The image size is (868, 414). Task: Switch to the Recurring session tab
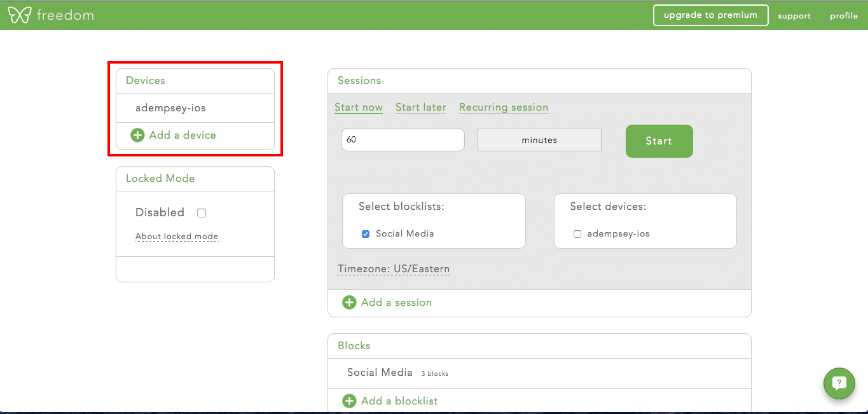pyautogui.click(x=504, y=107)
